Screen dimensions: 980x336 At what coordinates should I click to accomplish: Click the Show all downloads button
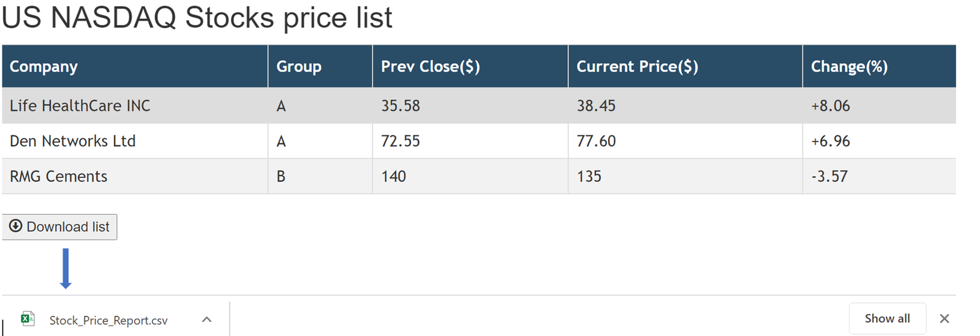coord(887,319)
